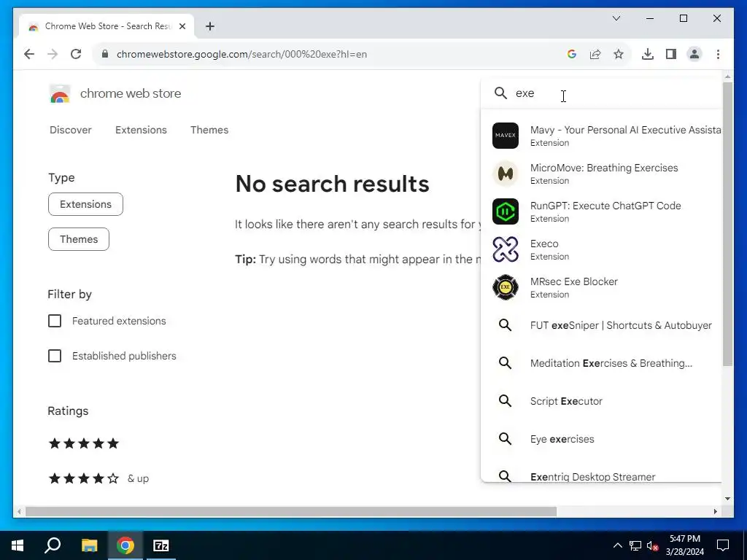The height and width of the screenshot is (560, 747).
Task: Click the taskbar clock showing 5:47 PM
Action: (x=685, y=545)
